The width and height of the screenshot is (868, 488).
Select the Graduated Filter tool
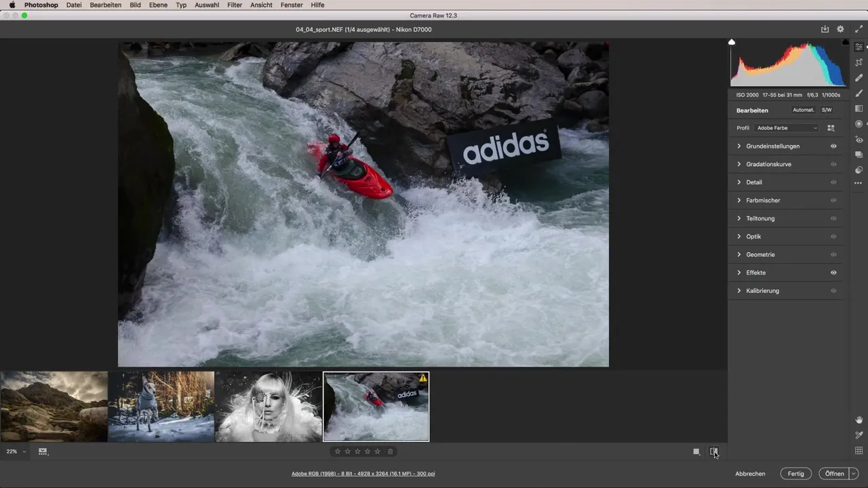click(x=859, y=108)
